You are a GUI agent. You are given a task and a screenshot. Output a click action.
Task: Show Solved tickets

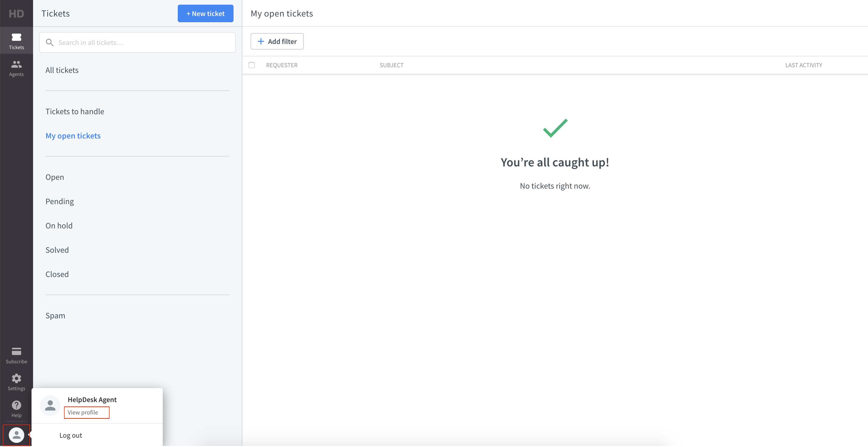tap(57, 250)
